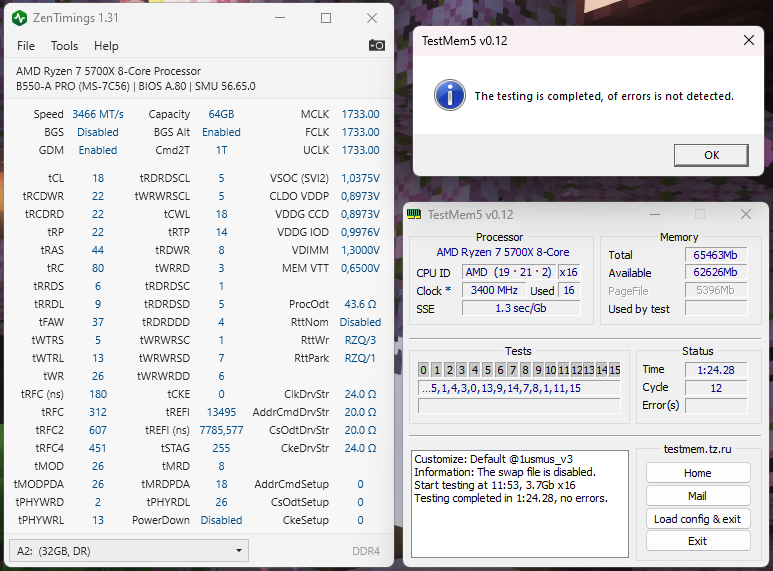Click the FCLK value 1733.00
The height and width of the screenshot is (571, 773).
[x=360, y=132]
